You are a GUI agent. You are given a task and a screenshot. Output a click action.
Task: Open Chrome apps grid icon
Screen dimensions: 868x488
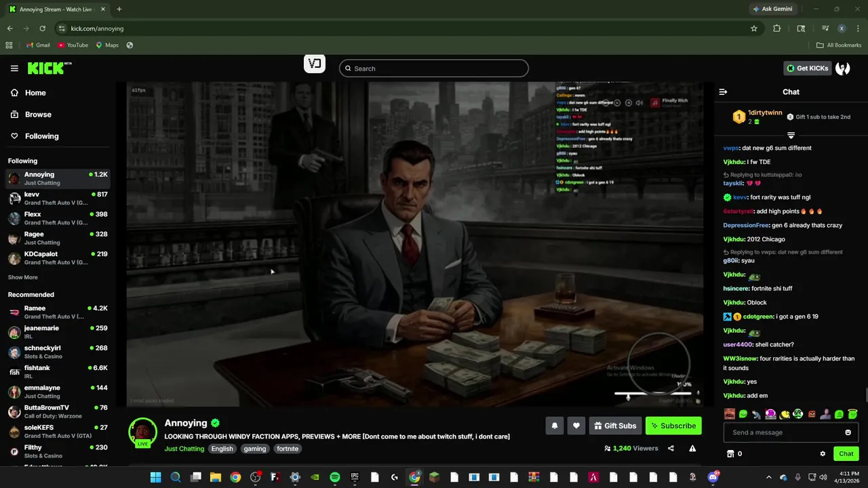coord(9,45)
